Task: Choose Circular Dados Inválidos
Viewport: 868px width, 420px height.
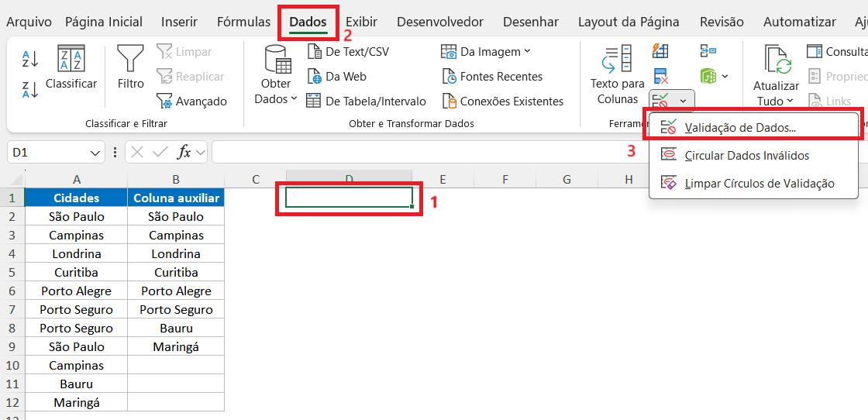Action: [x=746, y=156]
